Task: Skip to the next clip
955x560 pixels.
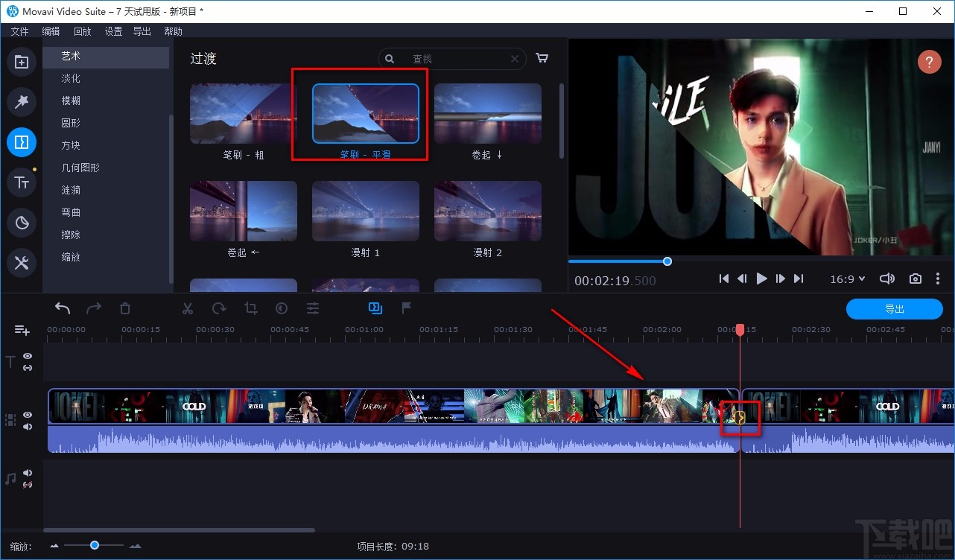Action: [799, 279]
